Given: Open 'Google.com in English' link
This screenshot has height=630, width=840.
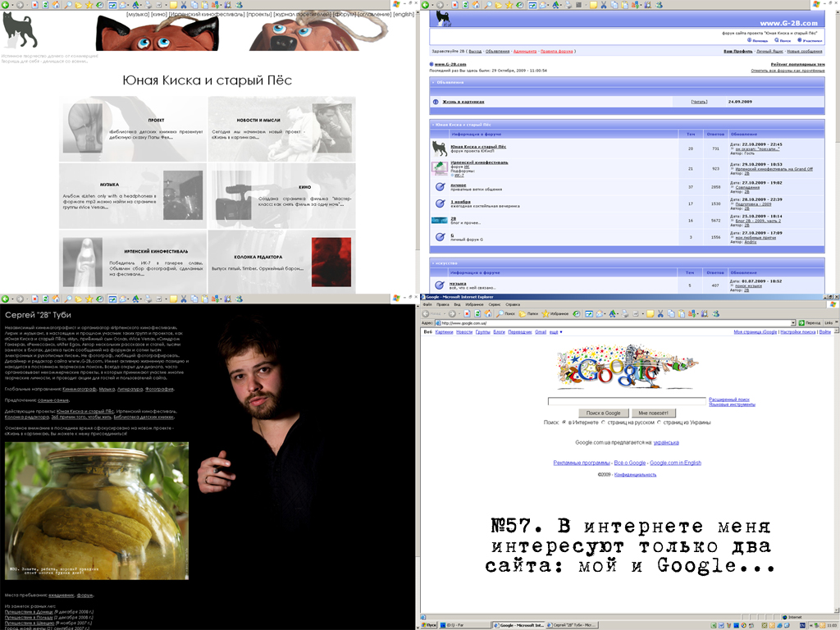Looking at the screenshot, I should 675,463.
